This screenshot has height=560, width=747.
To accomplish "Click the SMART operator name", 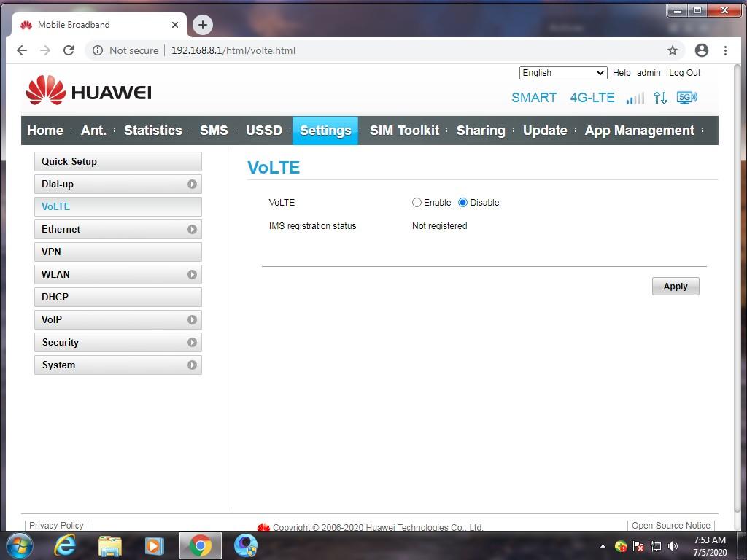I will (533, 98).
